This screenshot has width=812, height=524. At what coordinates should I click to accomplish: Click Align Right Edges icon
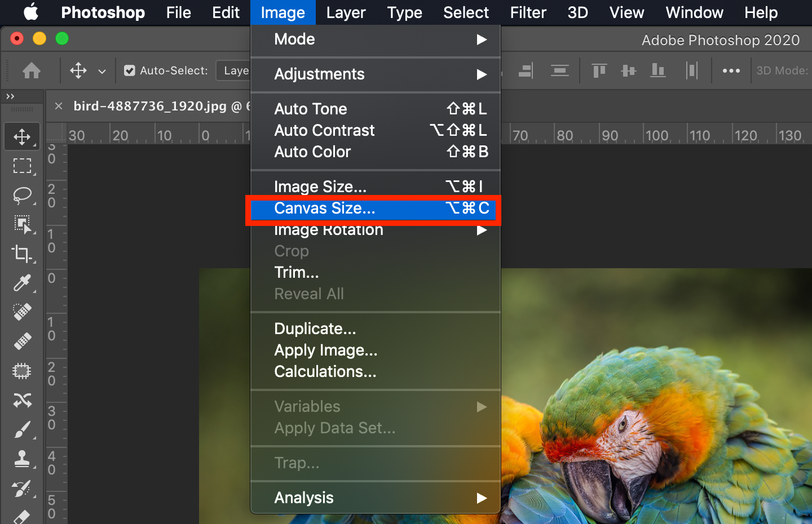click(526, 70)
